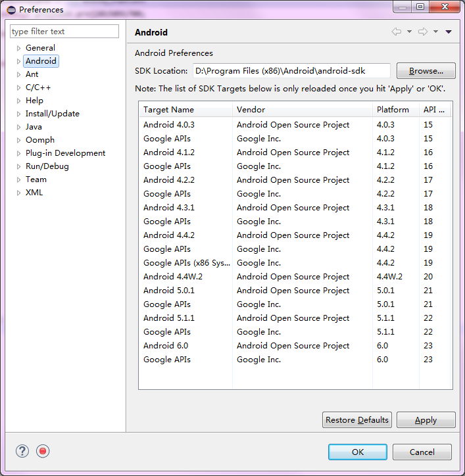465x476 pixels.
Task: Select the Android 6.0 target row
Action: click(x=295, y=346)
